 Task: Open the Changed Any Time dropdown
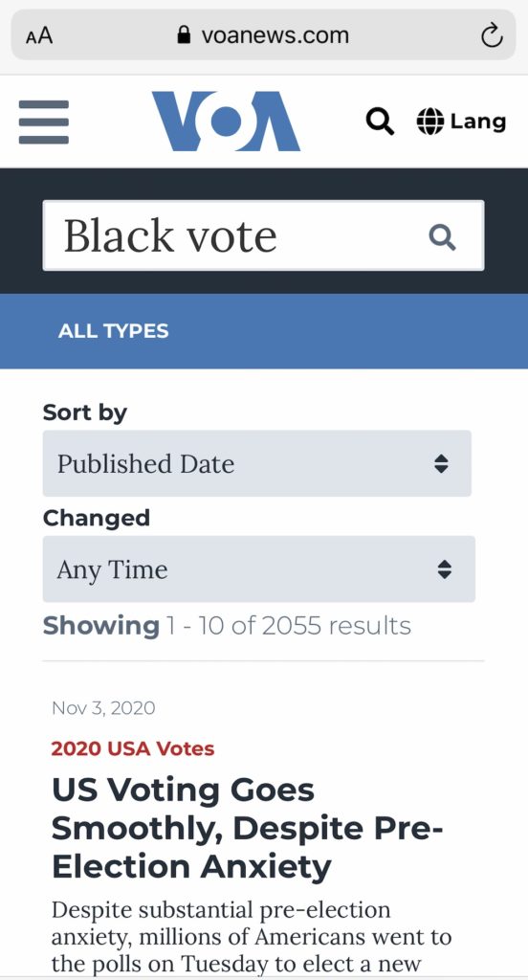258,568
